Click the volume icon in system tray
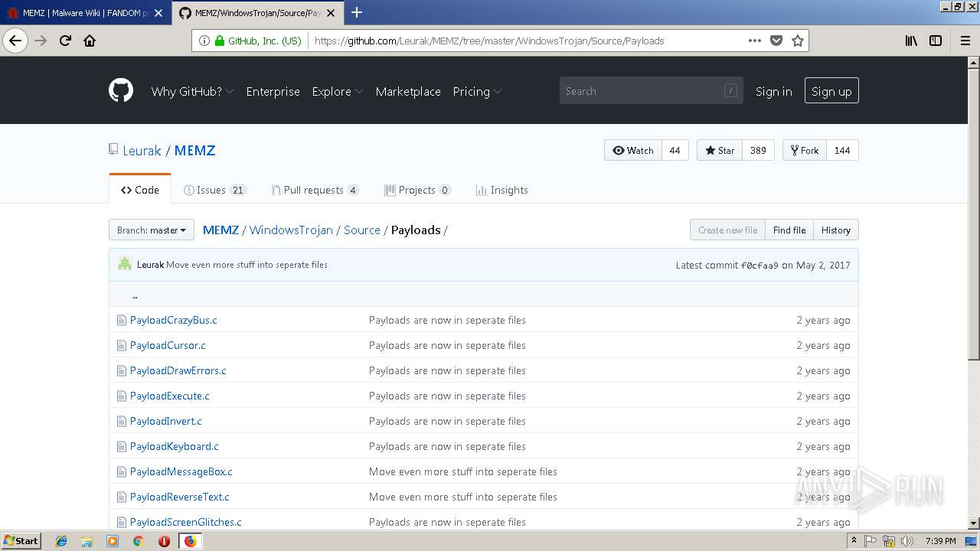This screenshot has width=980, height=551. 906,541
